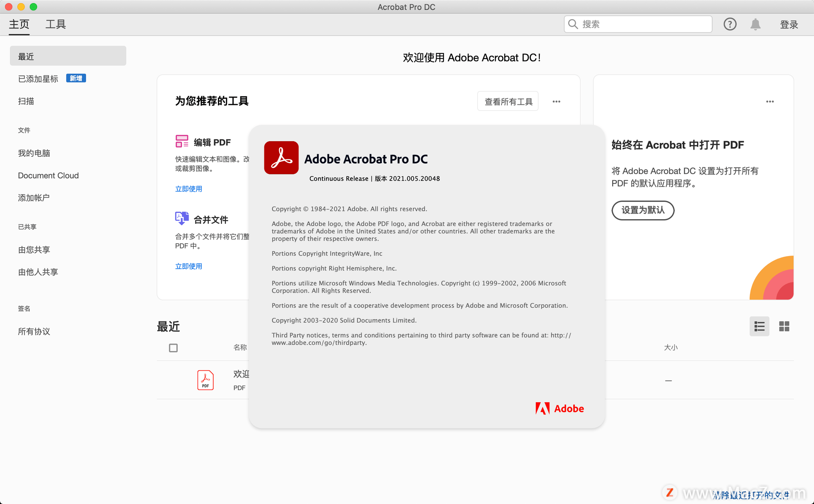The height and width of the screenshot is (504, 814).
Task: Click the search magnifier icon
Action: point(573,24)
